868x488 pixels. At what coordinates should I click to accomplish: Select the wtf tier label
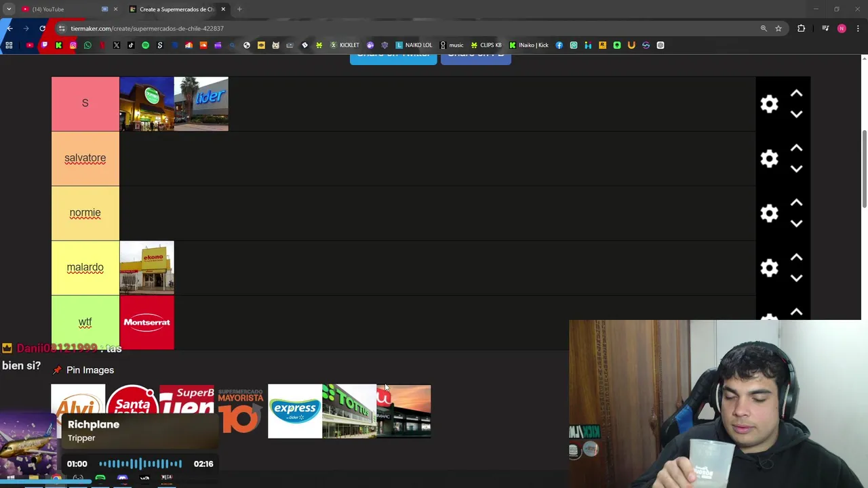[x=85, y=323]
